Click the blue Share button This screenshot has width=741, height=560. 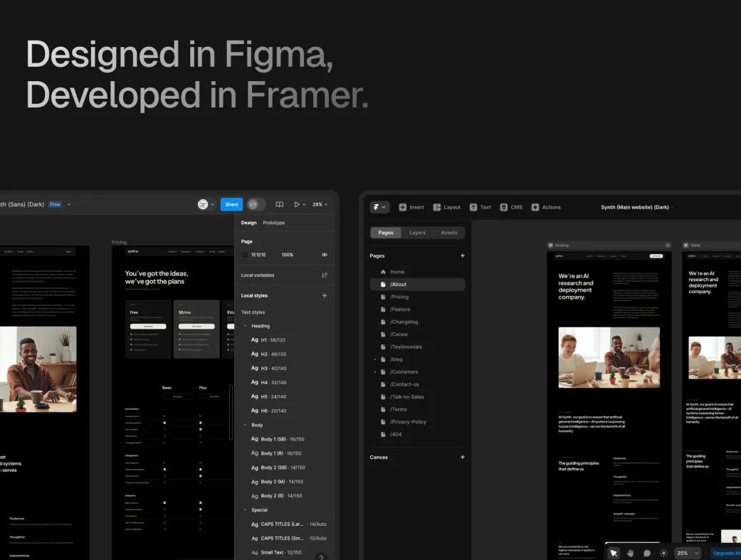[x=231, y=204]
